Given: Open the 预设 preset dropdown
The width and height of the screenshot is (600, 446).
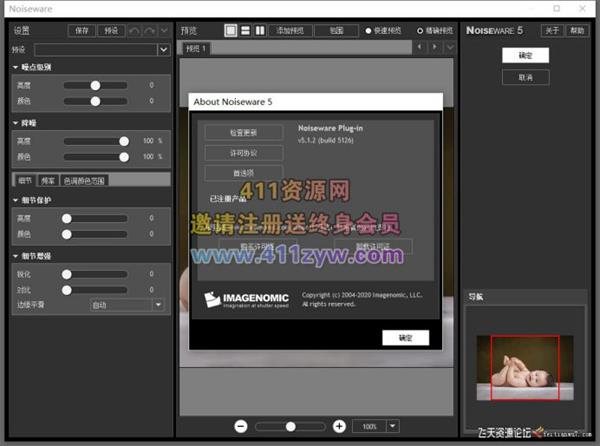Looking at the screenshot, I should pos(163,49).
